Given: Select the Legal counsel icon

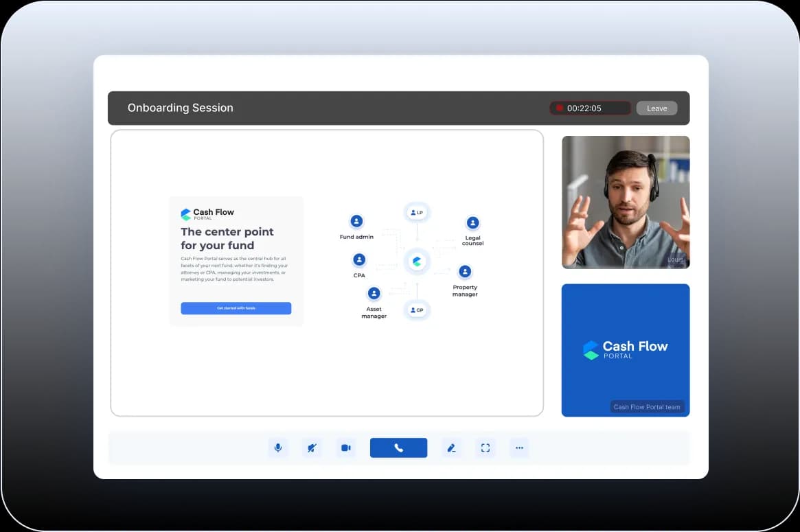Looking at the screenshot, I should [472, 222].
